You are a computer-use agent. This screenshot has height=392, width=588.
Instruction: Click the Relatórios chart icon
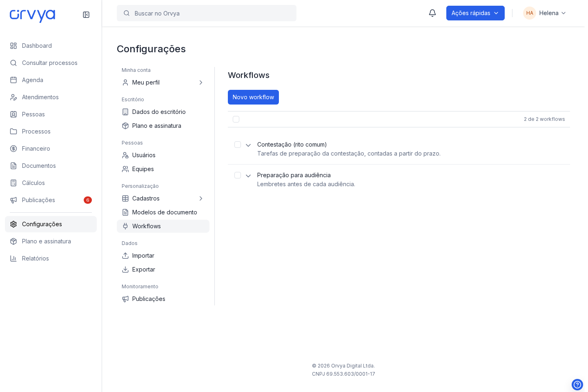point(13,258)
